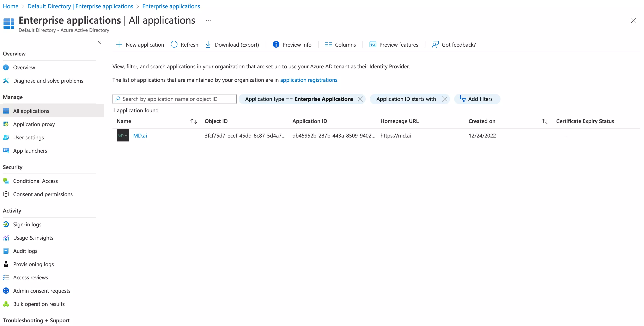Click the search by application name field
Screen dimensions: 644x326
tap(174, 99)
